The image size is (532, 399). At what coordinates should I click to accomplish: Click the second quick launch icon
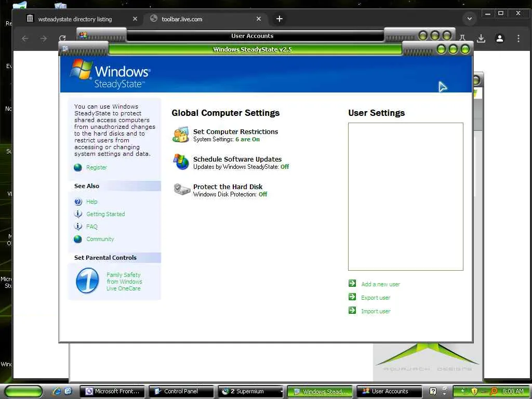pyautogui.click(x=68, y=392)
